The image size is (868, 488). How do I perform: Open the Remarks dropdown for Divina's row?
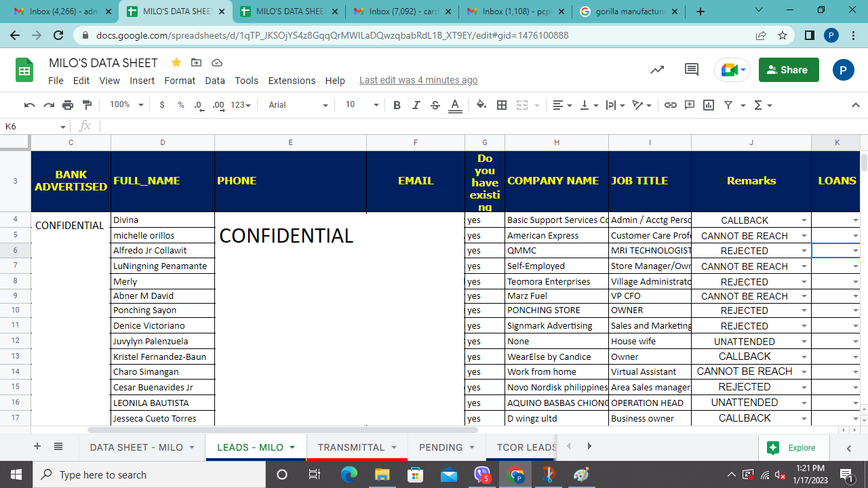coord(804,220)
